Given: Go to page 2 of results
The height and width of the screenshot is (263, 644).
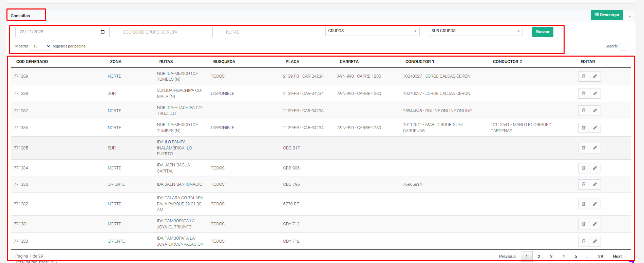Looking at the screenshot, I should pos(539,257).
